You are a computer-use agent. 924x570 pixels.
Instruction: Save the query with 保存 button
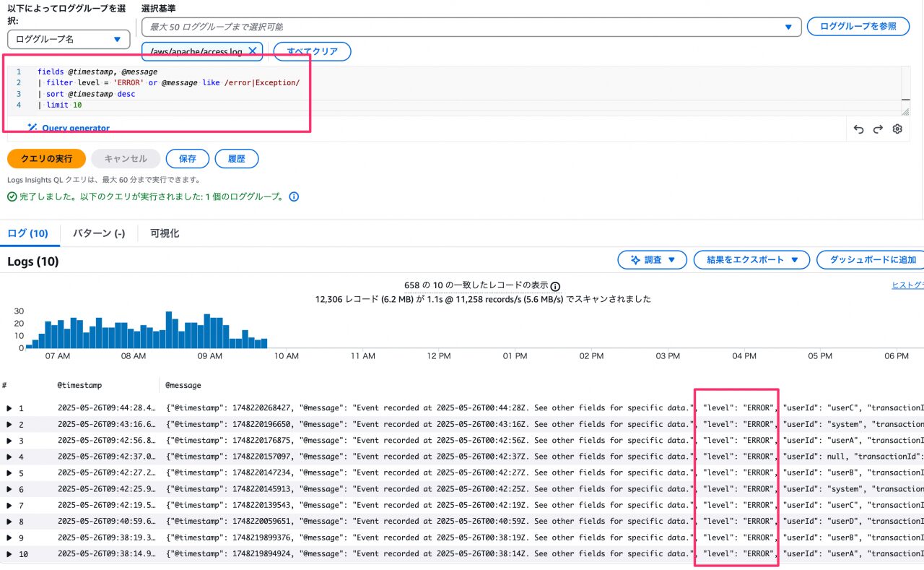point(188,158)
